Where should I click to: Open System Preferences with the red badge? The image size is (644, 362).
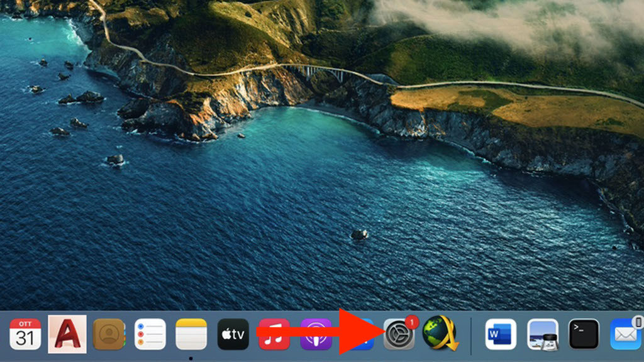399,334
